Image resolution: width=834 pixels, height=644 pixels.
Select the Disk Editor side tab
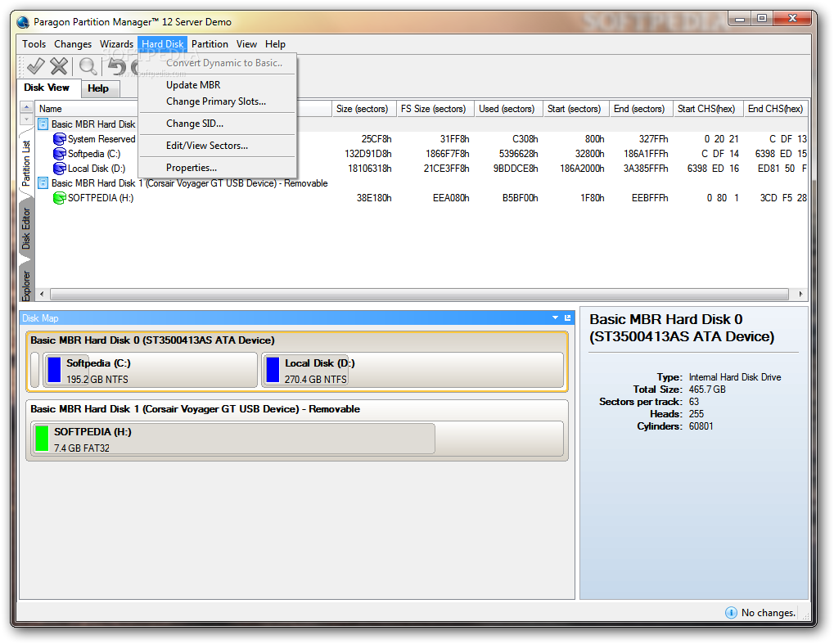click(x=26, y=228)
